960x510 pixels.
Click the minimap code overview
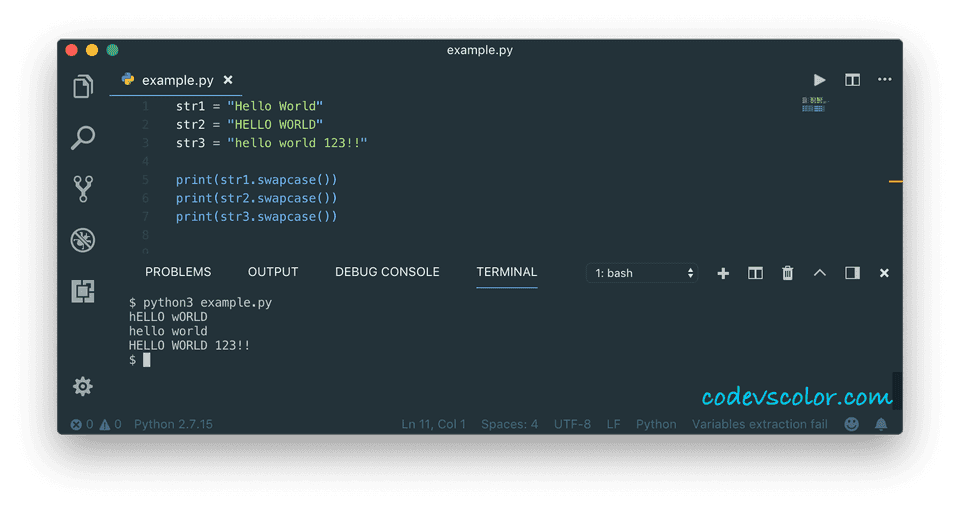(x=814, y=105)
